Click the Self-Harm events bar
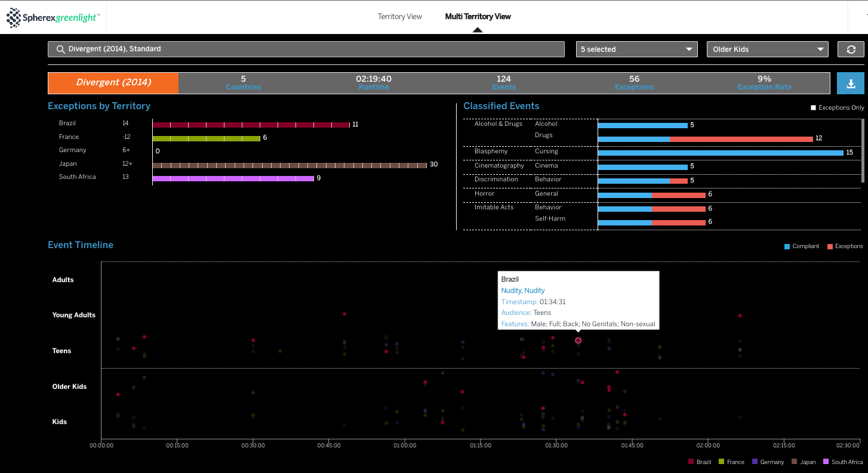This screenshot has width=868, height=473. tap(652, 223)
